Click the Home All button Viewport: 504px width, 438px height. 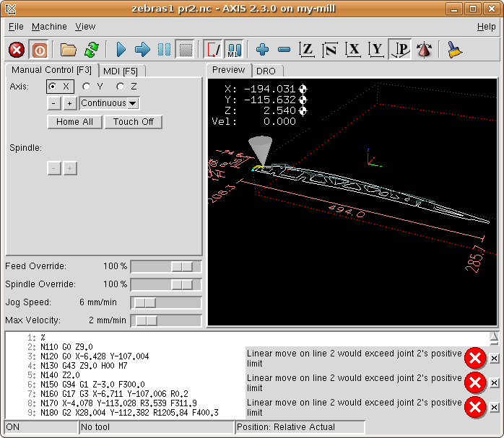(74, 122)
